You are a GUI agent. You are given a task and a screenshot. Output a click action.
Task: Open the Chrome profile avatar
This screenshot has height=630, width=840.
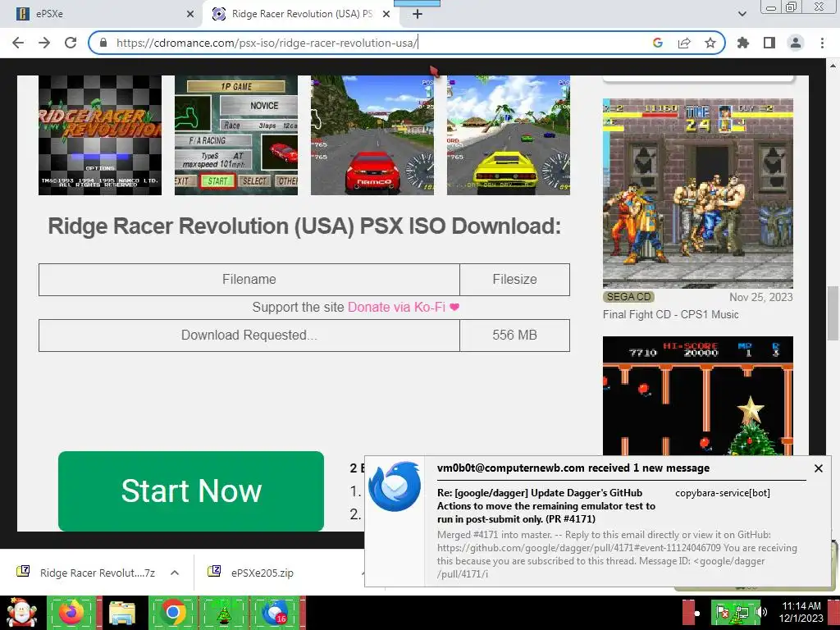click(796, 43)
